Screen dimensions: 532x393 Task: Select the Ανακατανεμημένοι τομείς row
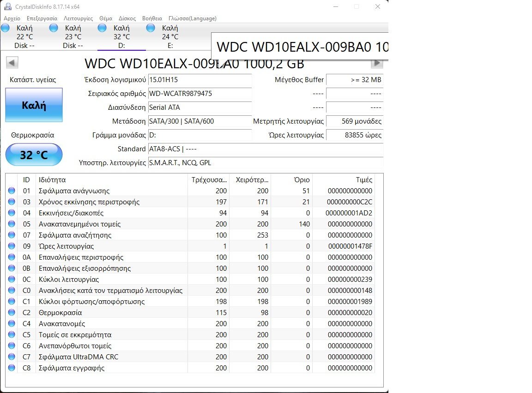tap(190, 224)
